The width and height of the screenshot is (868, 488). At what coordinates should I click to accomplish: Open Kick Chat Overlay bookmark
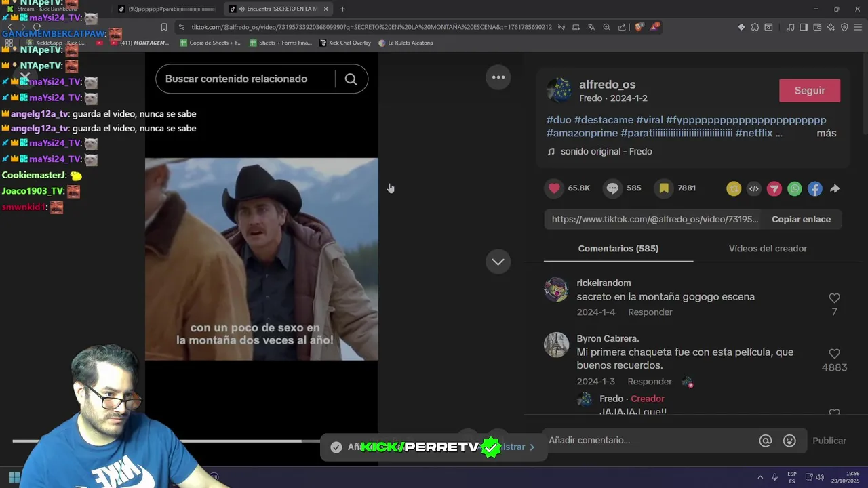pyautogui.click(x=344, y=43)
